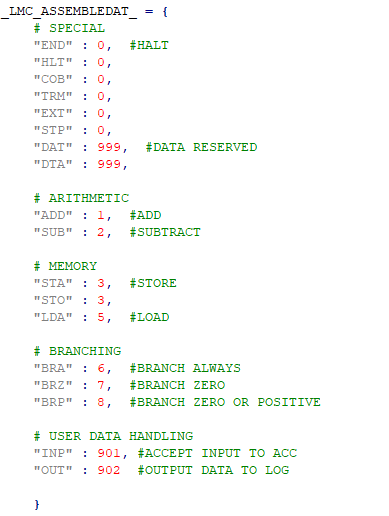Click the "BRA" string key
The height and width of the screenshot is (516, 389).
coord(53,368)
